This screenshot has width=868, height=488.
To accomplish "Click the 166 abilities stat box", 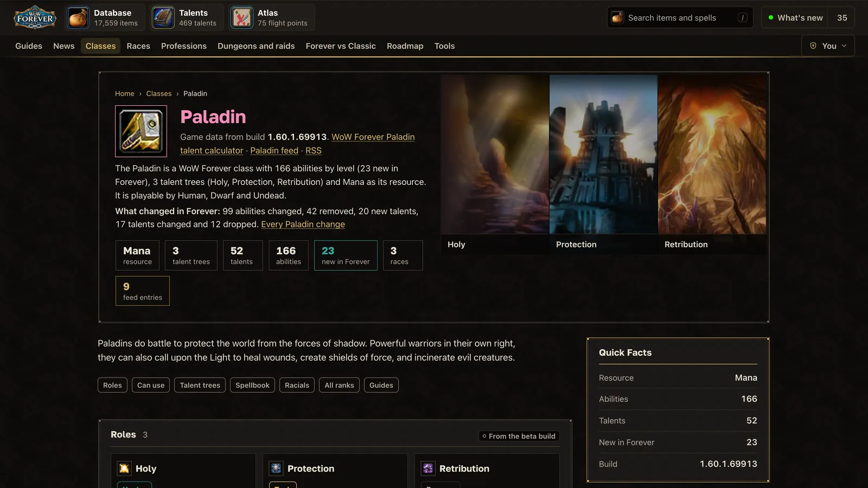I will point(289,255).
